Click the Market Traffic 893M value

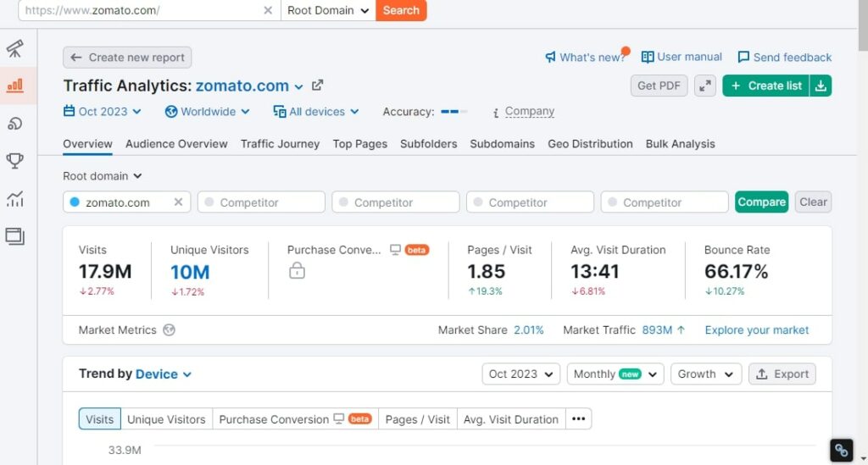pos(657,330)
